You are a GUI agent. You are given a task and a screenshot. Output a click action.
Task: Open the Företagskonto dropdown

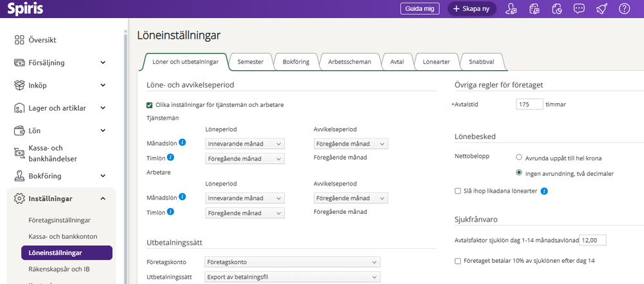pyautogui.click(x=292, y=262)
